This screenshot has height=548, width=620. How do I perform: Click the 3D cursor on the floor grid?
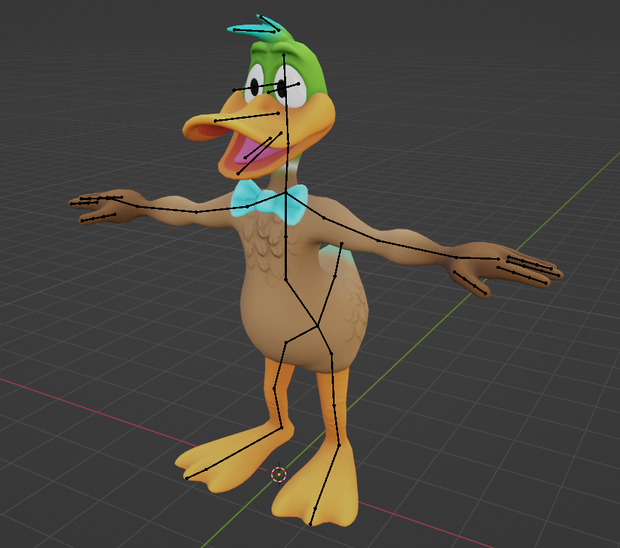pyautogui.click(x=279, y=474)
